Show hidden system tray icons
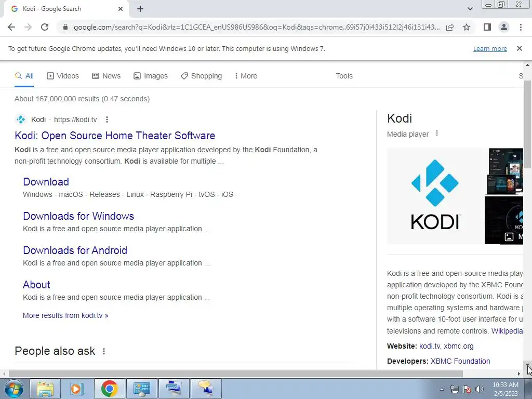 click(x=442, y=389)
